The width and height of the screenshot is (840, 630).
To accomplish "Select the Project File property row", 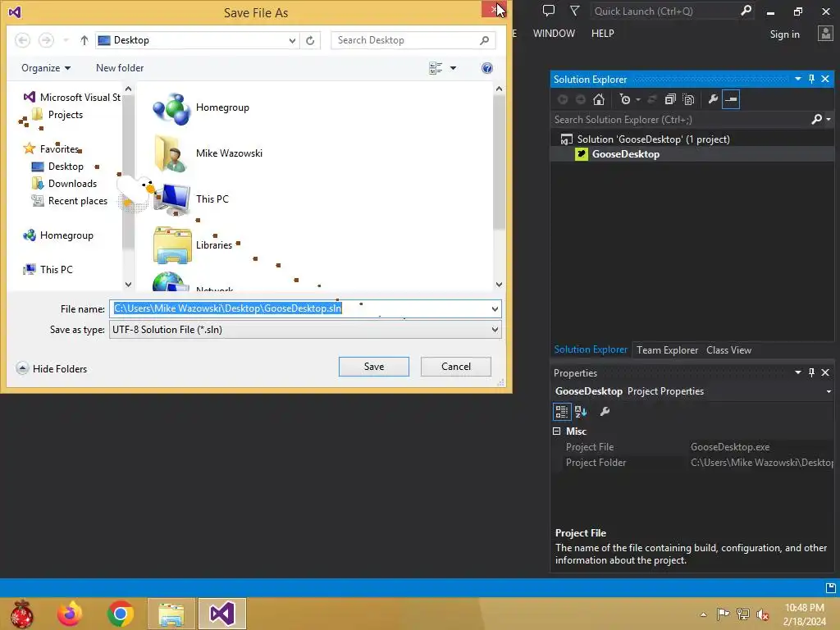I will pyautogui.click(x=693, y=447).
